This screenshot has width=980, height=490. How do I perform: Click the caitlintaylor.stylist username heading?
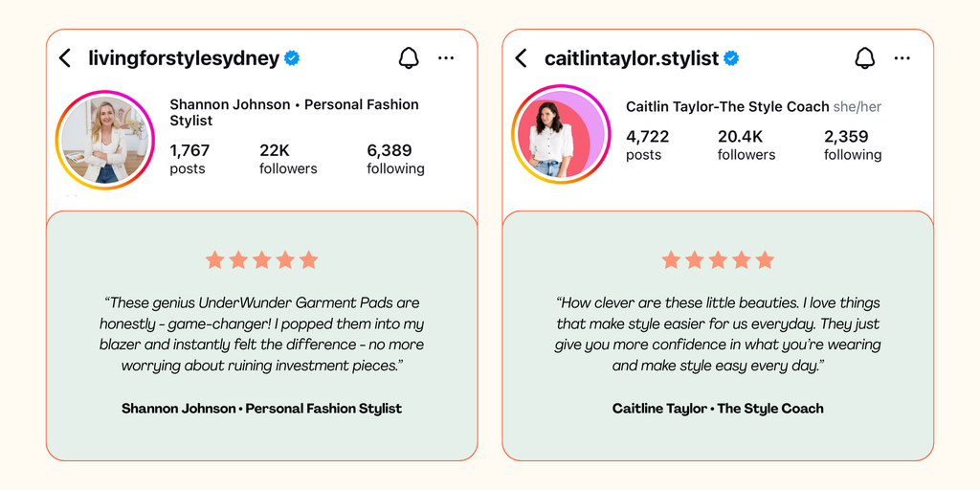coord(632,58)
